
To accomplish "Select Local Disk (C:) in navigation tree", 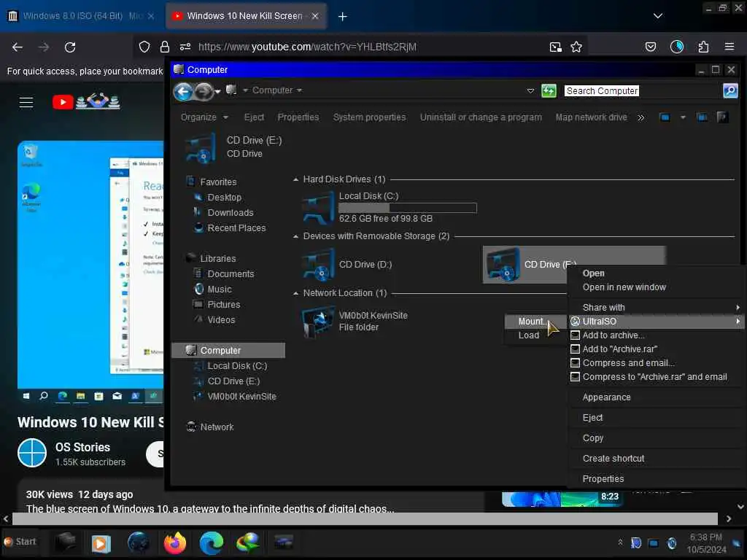I will (x=237, y=366).
